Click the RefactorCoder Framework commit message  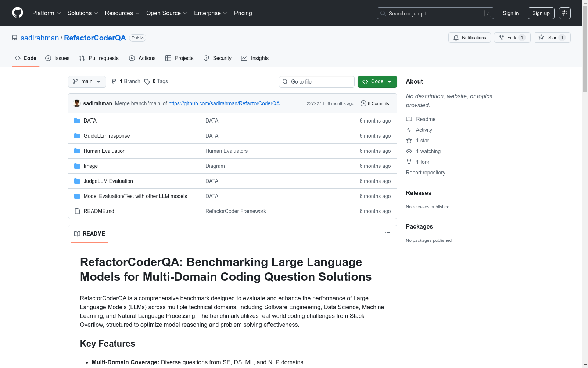[236, 211]
